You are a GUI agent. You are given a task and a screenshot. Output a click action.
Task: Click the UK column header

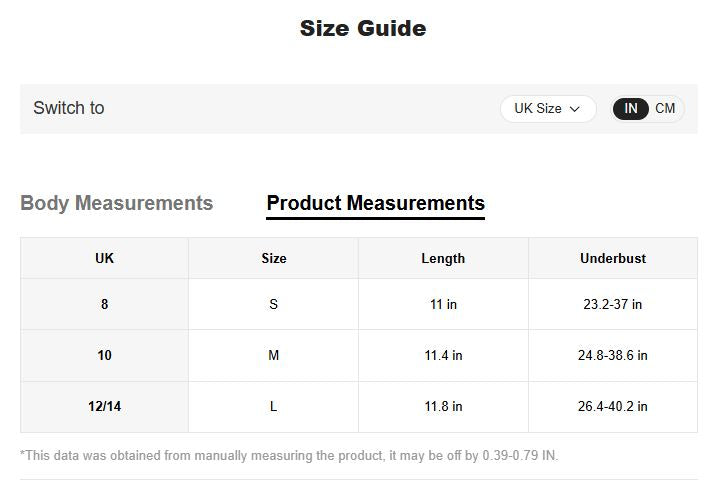(x=104, y=258)
